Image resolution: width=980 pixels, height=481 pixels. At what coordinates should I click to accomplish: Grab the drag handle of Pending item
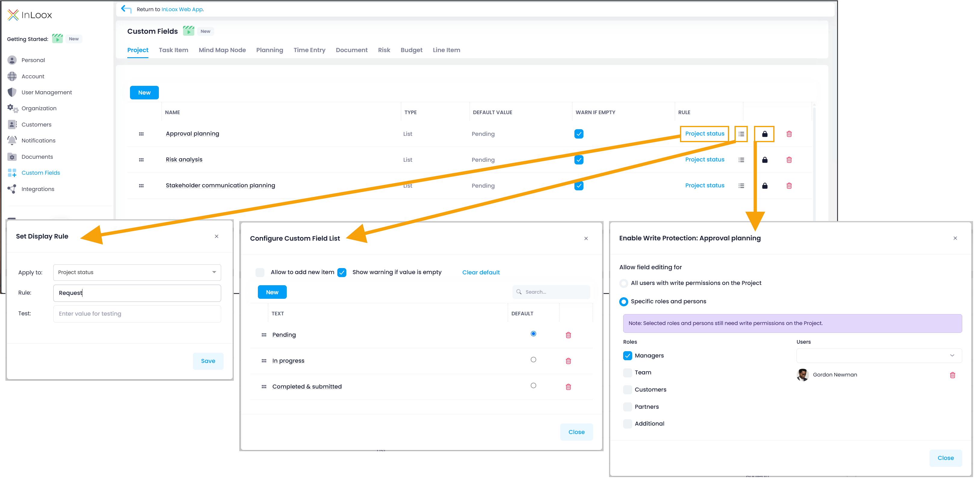coord(264,335)
